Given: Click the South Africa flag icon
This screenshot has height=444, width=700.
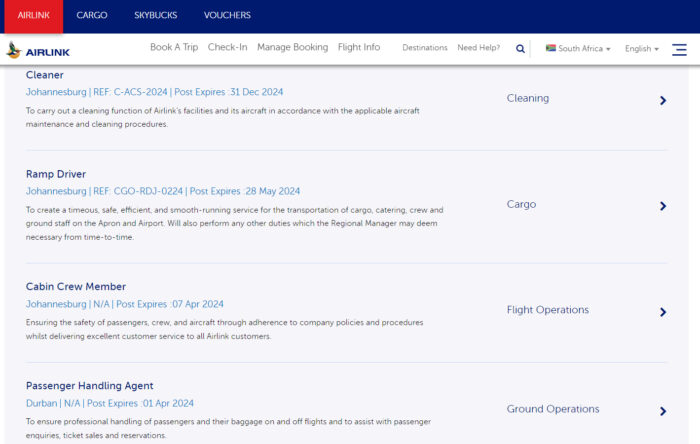Looking at the screenshot, I should click(550, 48).
